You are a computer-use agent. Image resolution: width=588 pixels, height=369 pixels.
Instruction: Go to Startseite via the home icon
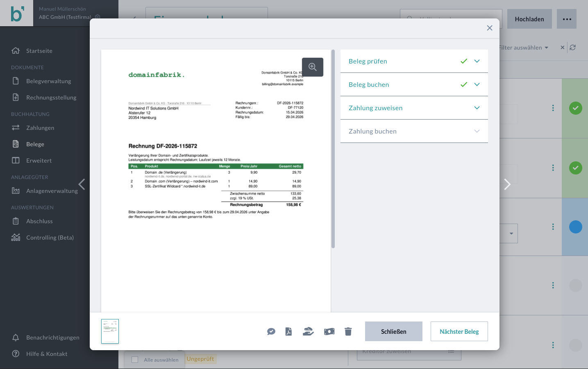click(16, 51)
